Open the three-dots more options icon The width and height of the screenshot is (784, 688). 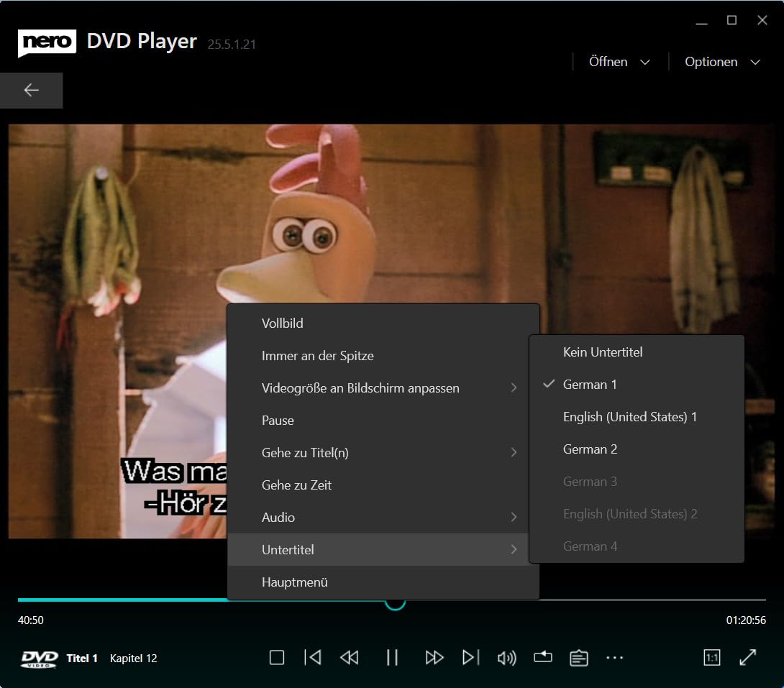coord(614,658)
